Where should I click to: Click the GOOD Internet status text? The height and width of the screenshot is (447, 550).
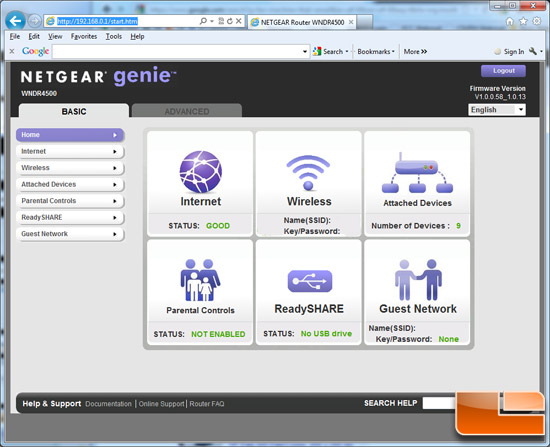tap(218, 226)
